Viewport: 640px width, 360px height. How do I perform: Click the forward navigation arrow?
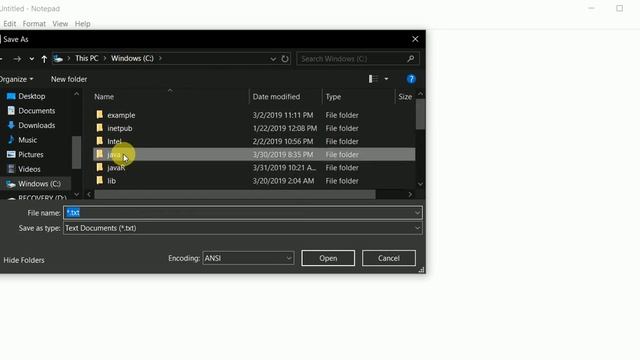tap(17, 59)
